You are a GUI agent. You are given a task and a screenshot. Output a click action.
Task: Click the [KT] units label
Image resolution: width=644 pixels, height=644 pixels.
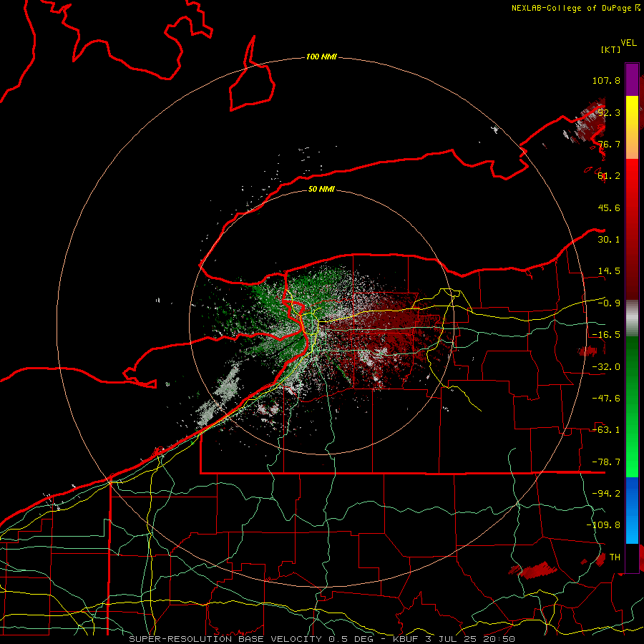(x=611, y=49)
